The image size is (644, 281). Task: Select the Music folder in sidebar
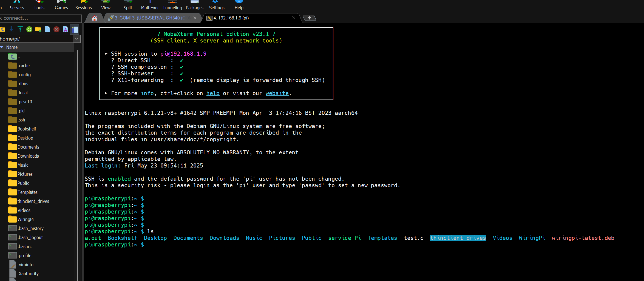coord(18,165)
